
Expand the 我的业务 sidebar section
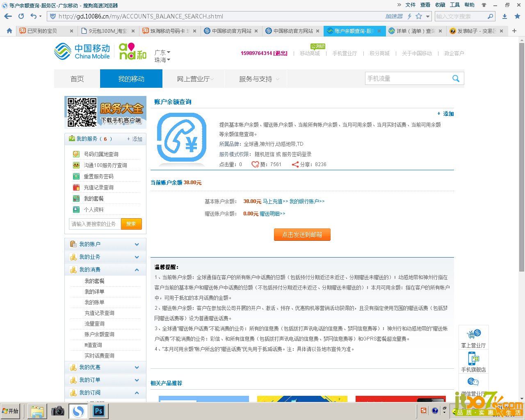[105, 257]
